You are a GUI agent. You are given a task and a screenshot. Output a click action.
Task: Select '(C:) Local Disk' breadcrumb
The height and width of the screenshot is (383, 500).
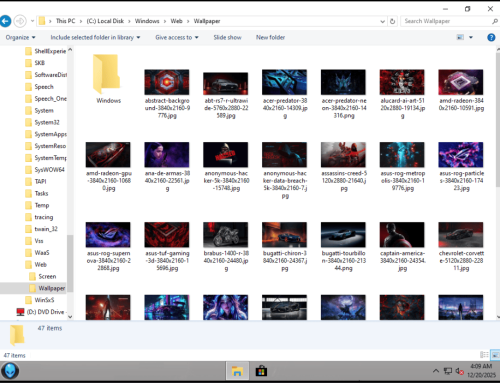click(x=105, y=21)
